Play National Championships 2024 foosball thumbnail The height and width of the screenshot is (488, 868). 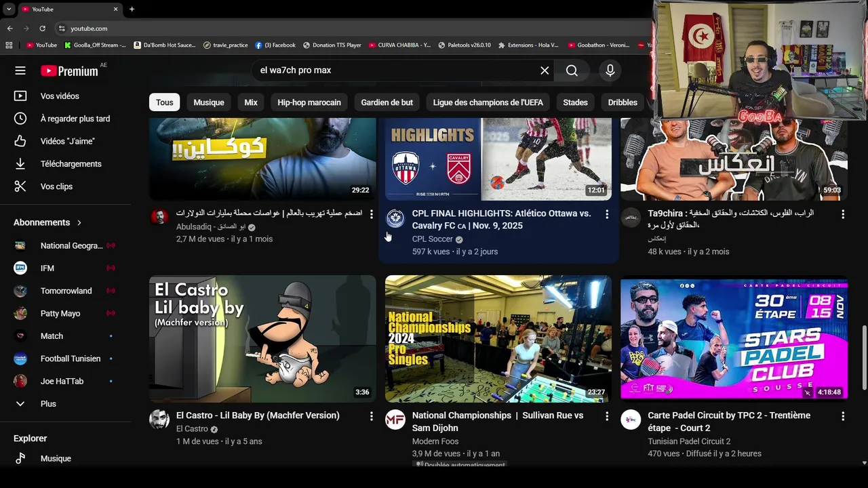(x=498, y=339)
